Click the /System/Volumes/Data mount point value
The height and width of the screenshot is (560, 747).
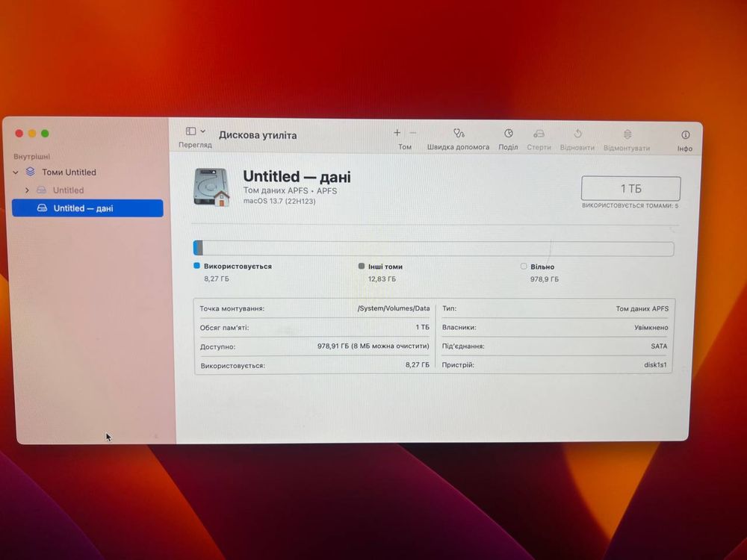click(x=394, y=308)
